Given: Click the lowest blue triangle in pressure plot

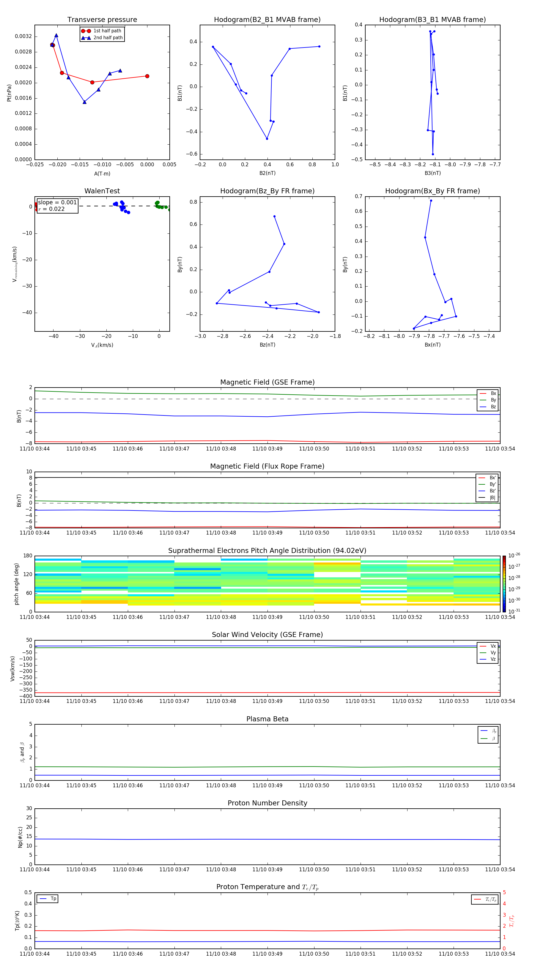Looking at the screenshot, I should pos(84,102).
